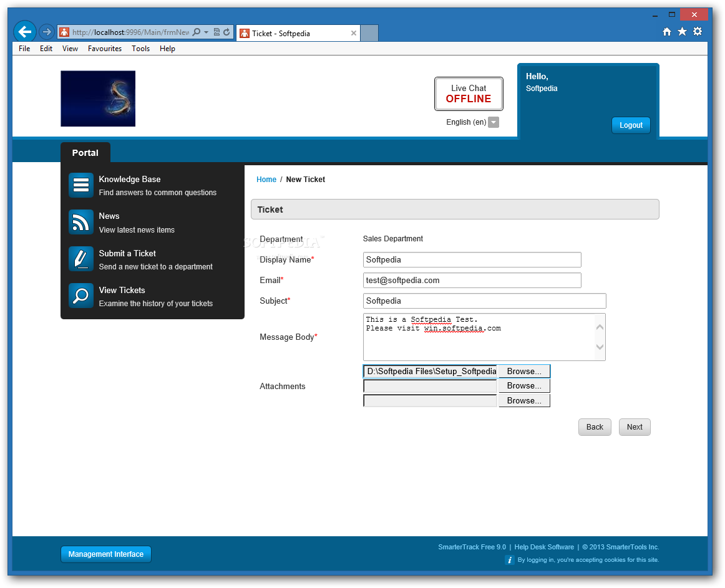The width and height of the screenshot is (725, 588).
Task: Click the Back button
Action: point(595,427)
